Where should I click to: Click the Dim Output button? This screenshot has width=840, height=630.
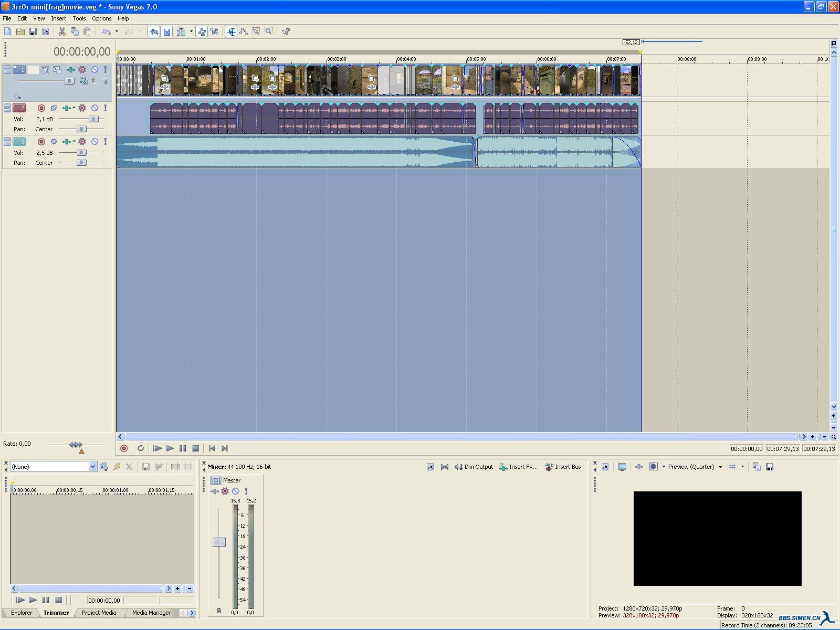coord(474,467)
